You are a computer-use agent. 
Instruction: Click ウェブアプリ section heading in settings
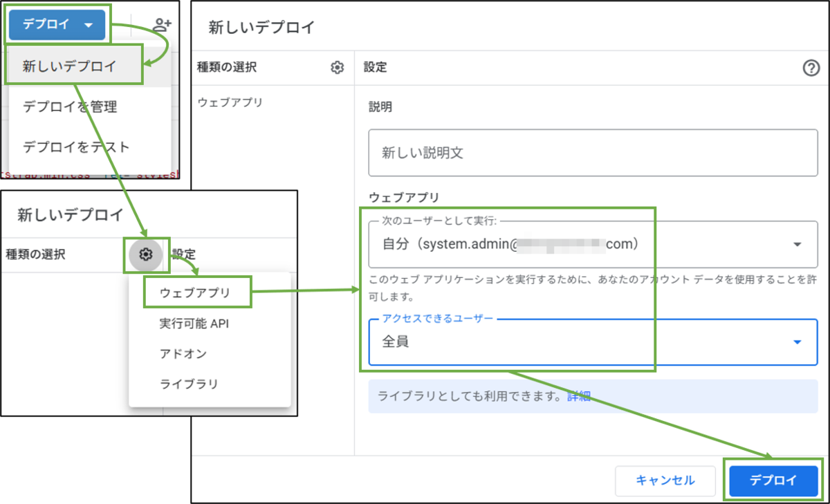(405, 198)
